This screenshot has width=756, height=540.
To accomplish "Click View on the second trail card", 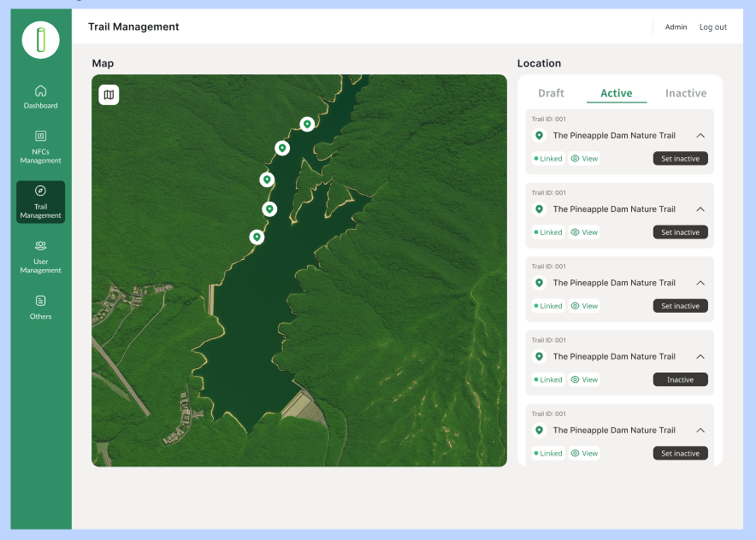I will (x=585, y=232).
